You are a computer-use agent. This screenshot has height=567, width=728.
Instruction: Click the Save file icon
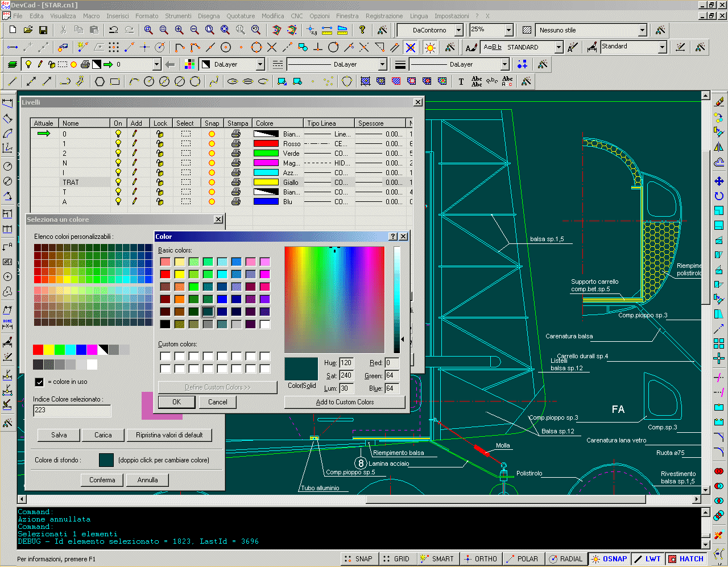tap(43, 30)
